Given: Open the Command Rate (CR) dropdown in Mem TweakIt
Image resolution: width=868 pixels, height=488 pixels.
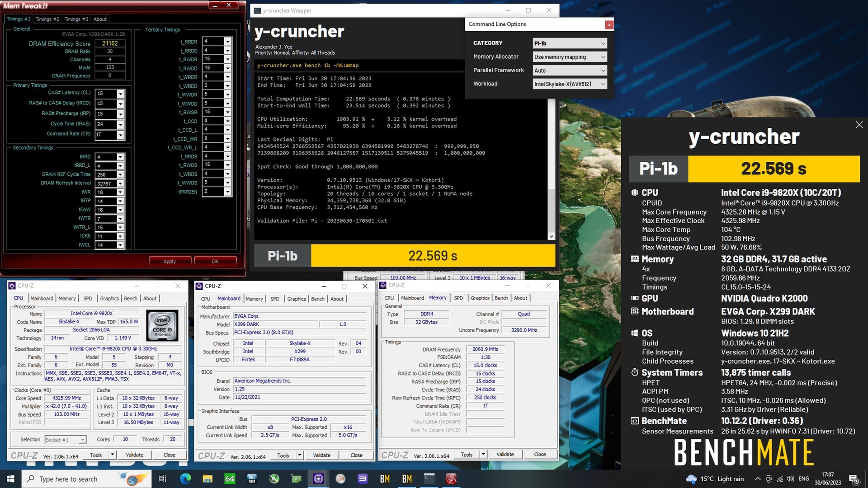Looking at the screenshot, I should [120, 135].
